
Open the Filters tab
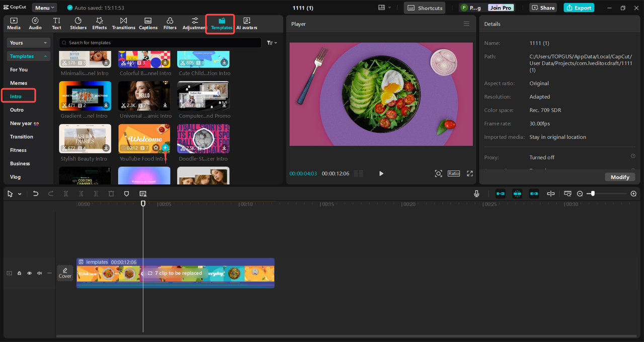[x=170, y=24]
